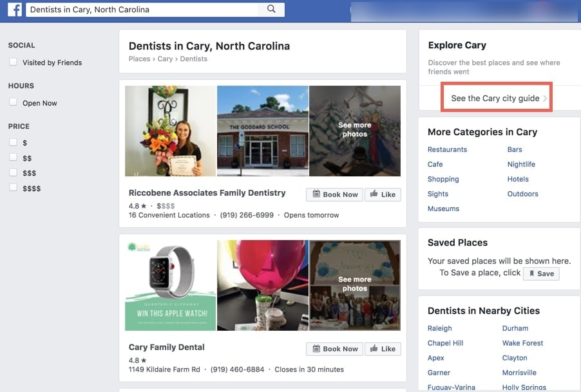View dentists in Clayton
Viewport: 581px width, 392px height.
click(515, 358)
